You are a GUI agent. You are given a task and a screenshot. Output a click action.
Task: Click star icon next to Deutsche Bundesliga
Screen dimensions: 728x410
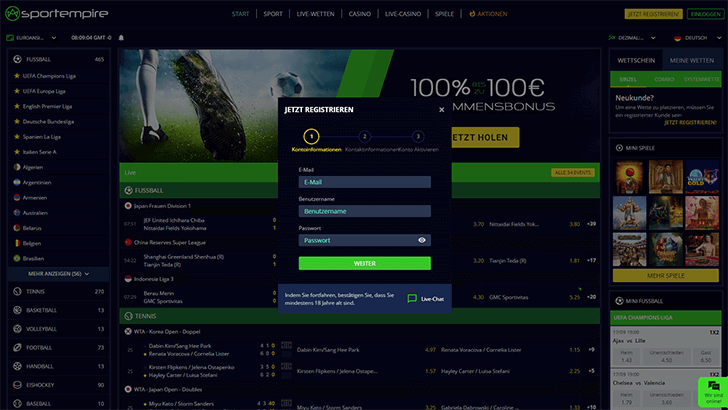[x=17, y=121]
